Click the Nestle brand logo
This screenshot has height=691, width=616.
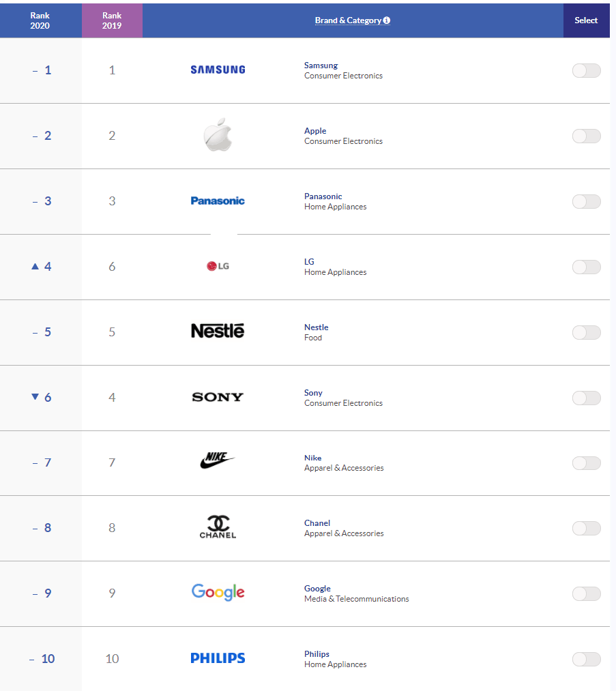click(x=218, y=332)
